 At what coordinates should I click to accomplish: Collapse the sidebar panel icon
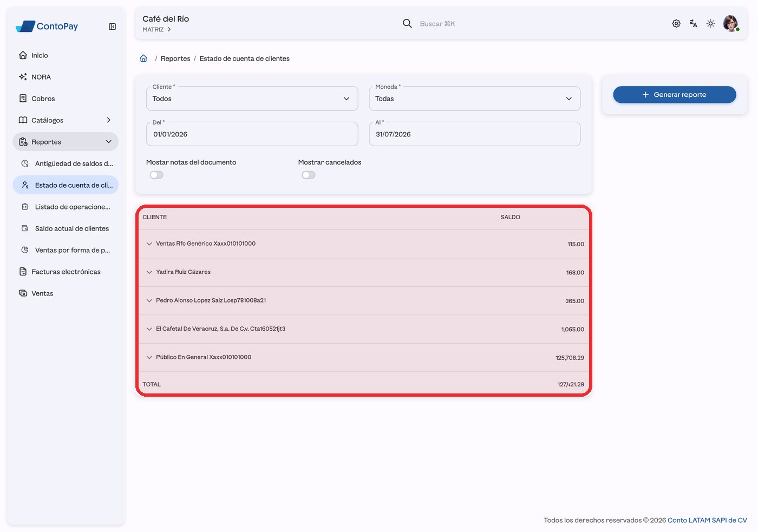pyautogui.click(x=112, y=27)
